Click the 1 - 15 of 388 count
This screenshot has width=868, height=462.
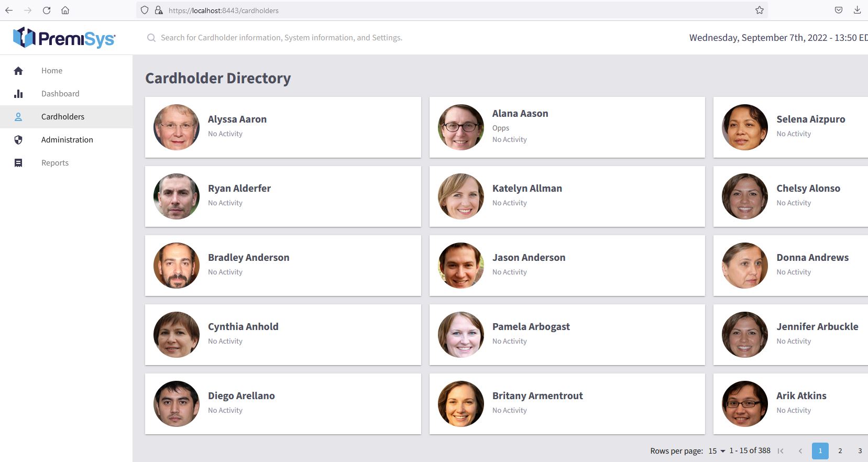click(x=750, y=450)
